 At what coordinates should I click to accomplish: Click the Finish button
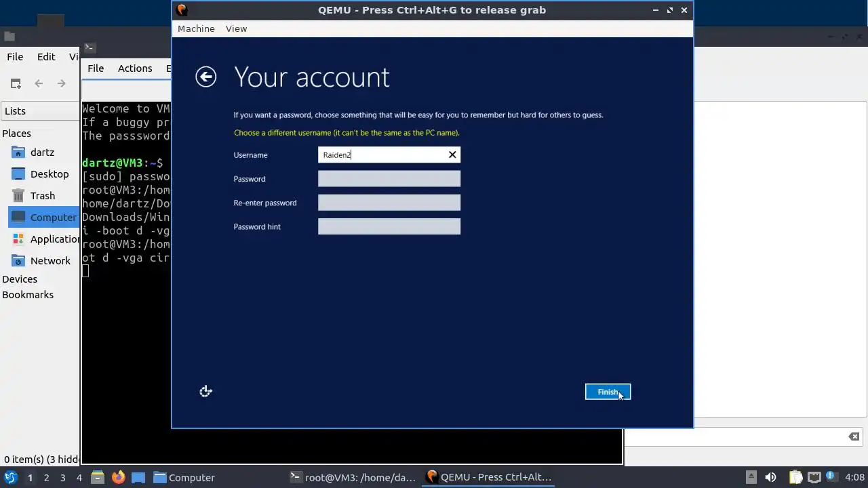click(x=608, y=392)
